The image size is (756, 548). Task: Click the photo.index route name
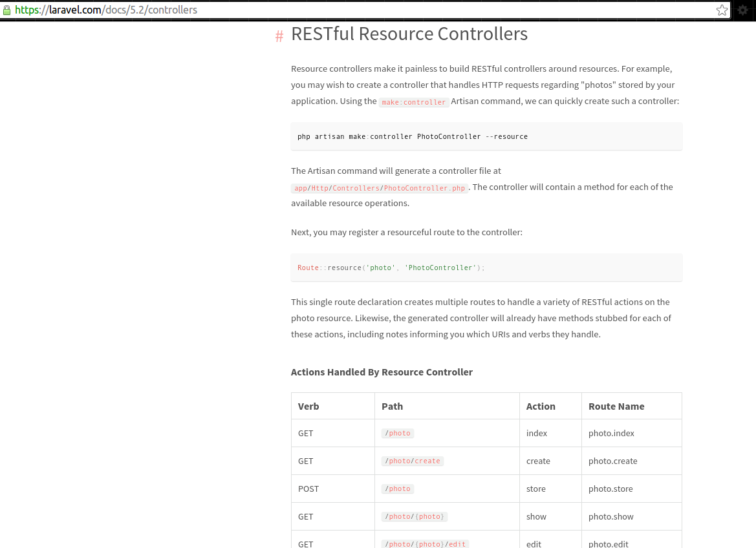tap(611, 433)
